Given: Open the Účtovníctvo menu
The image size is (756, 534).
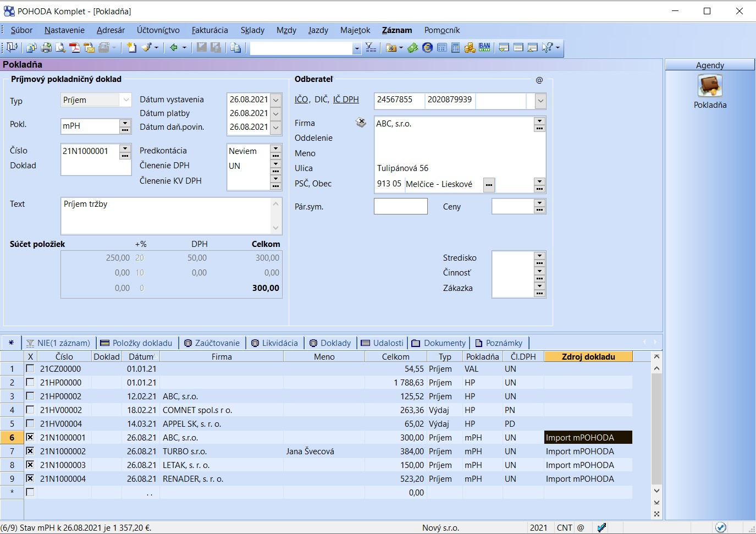Looking at the screenshot, I should [158, 30].
